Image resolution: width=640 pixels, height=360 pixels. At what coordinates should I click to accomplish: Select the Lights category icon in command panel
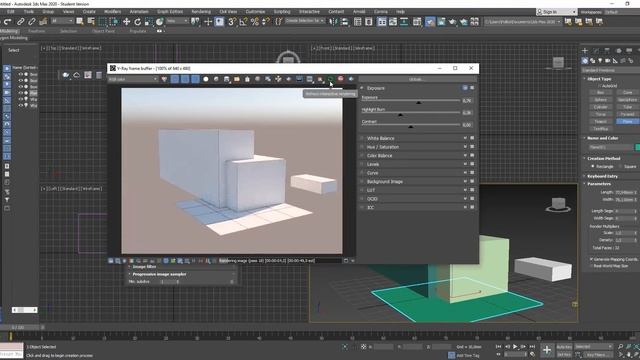(x=600, y=60)
